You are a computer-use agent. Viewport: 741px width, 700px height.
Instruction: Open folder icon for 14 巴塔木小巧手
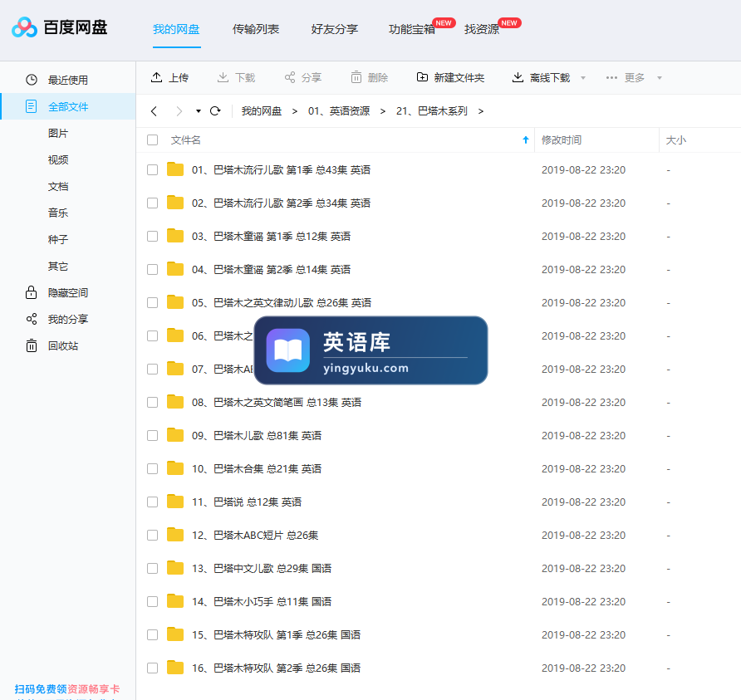(175, 601)
